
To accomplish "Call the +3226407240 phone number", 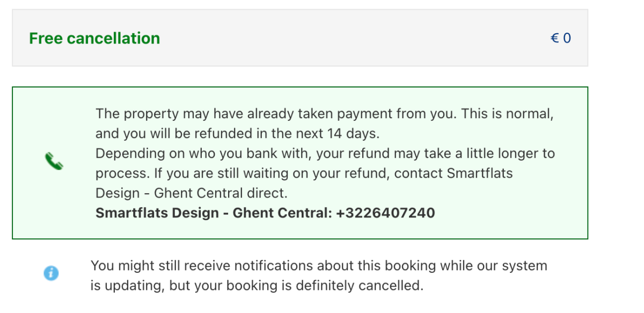I will tap(385, 213).
